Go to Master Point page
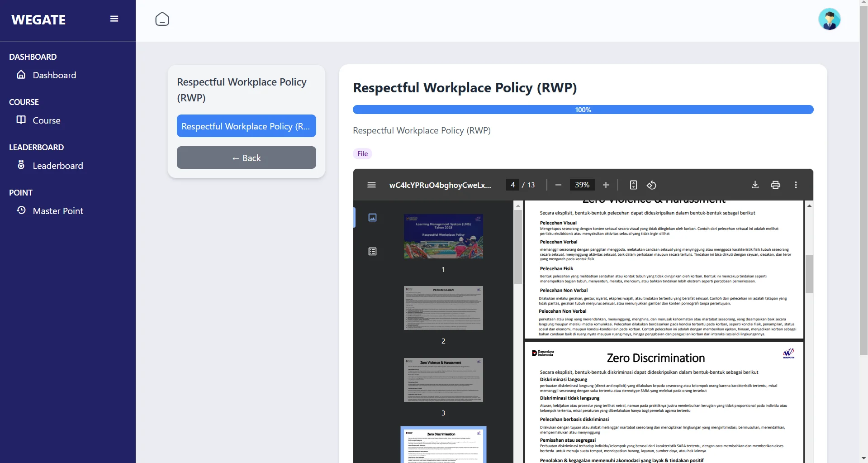Viewport: 868px width, 463px height. point(58,211)
